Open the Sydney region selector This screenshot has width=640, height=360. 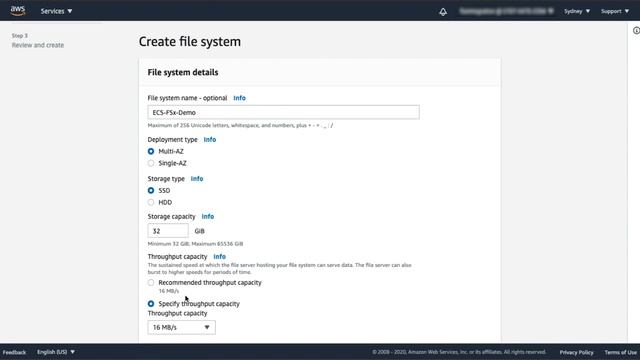click(577, 11)
